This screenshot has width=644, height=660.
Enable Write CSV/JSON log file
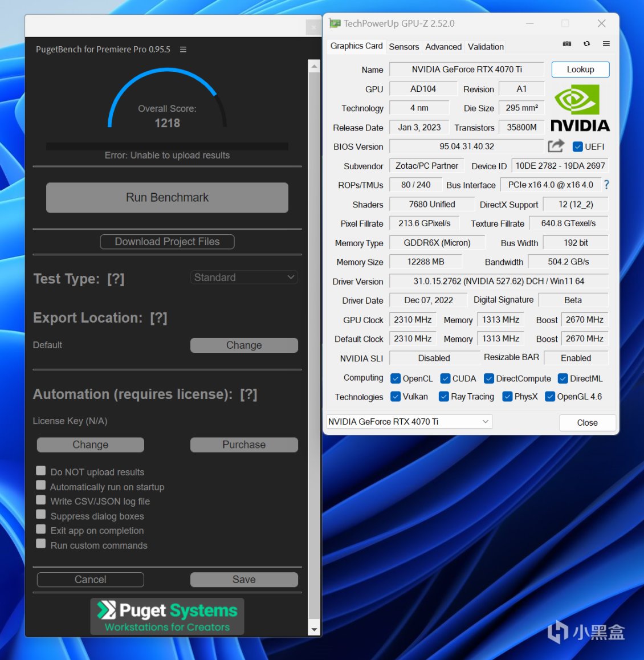click(x=41, y=500)
